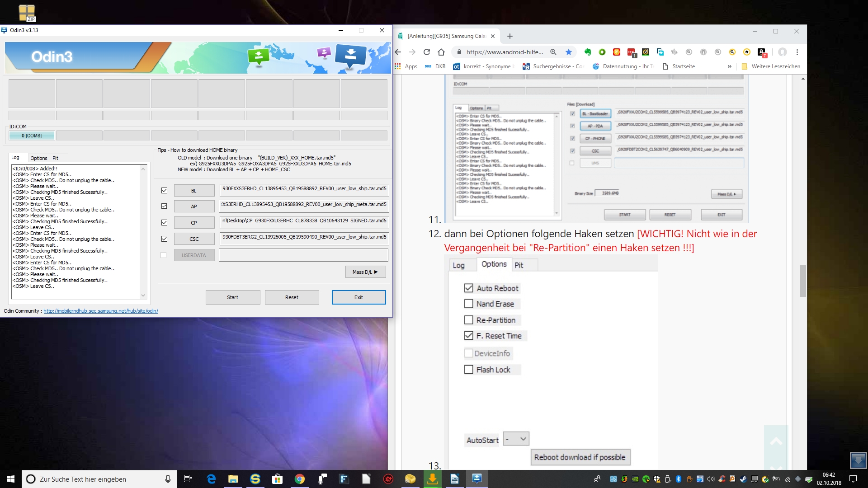Screen dimensions: 868x488
Task: Open the Weitere Lesezeichen bookmarks folder
Action: tap(771, 66)
